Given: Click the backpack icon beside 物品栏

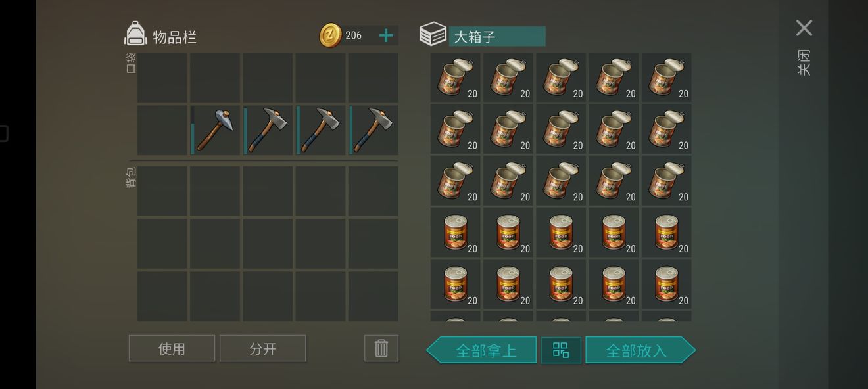Looking at the screenshot, I should click(135, 34).
